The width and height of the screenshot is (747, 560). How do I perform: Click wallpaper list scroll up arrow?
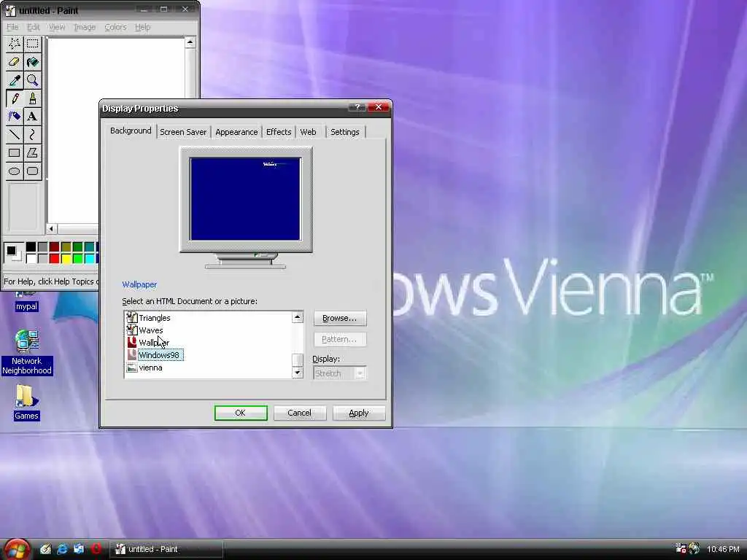coord(298,317)
